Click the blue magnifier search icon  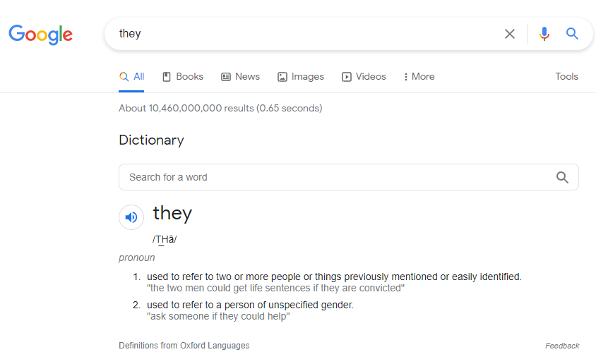[x=572, y=34]
